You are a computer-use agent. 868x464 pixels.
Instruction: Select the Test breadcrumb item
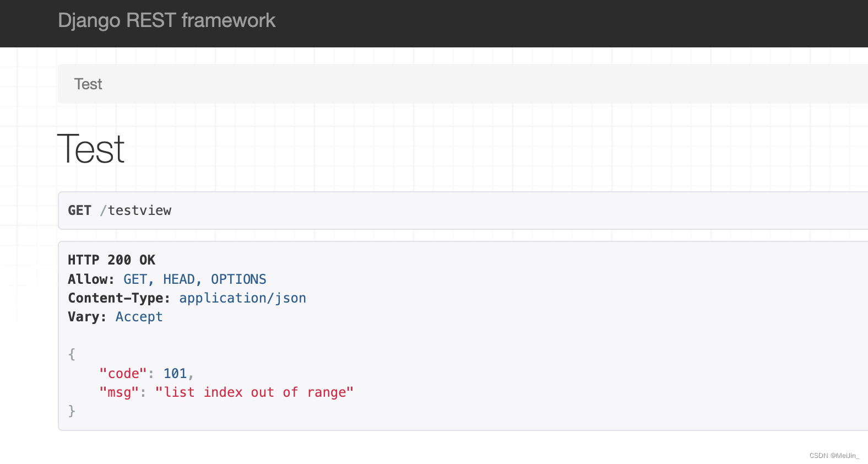pos(88,84)
